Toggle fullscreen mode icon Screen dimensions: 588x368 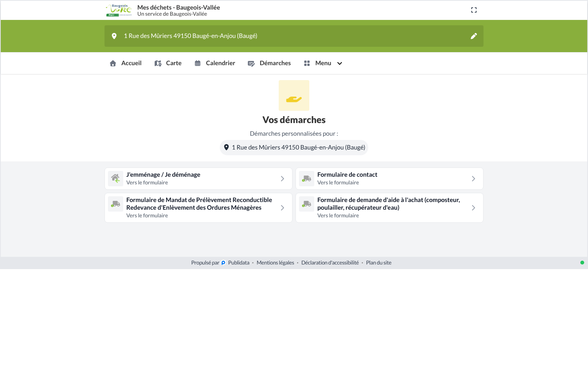[474, 10]
